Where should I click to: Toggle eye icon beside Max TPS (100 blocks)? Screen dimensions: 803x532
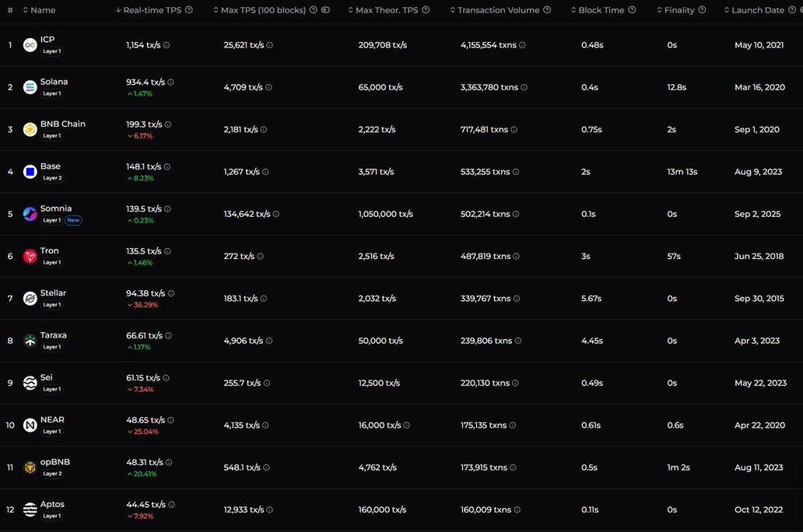tap(326, 10)
